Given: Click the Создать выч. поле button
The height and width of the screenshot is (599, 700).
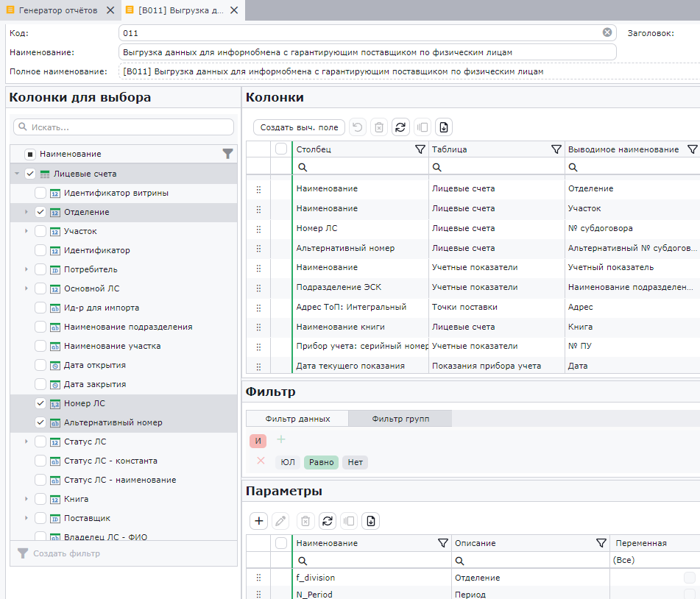Looking at the screenshot, I should coord(299,127).
